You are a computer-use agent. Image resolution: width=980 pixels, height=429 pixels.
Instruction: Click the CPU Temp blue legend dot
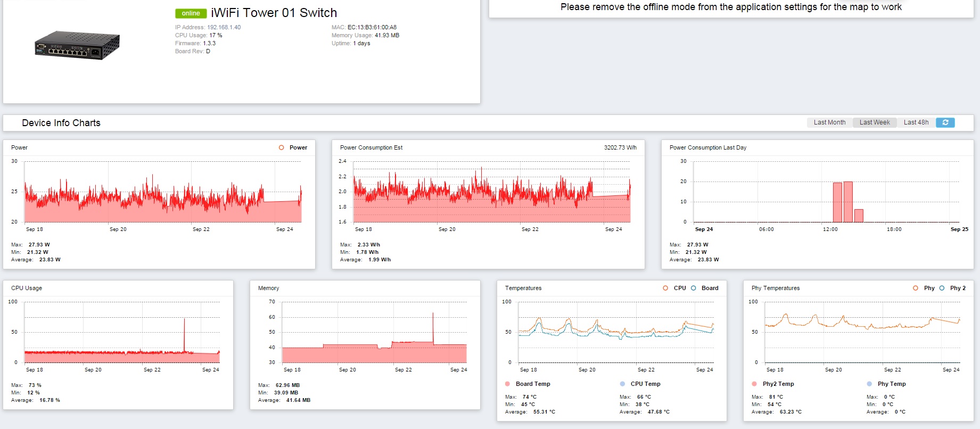point(622,384)
